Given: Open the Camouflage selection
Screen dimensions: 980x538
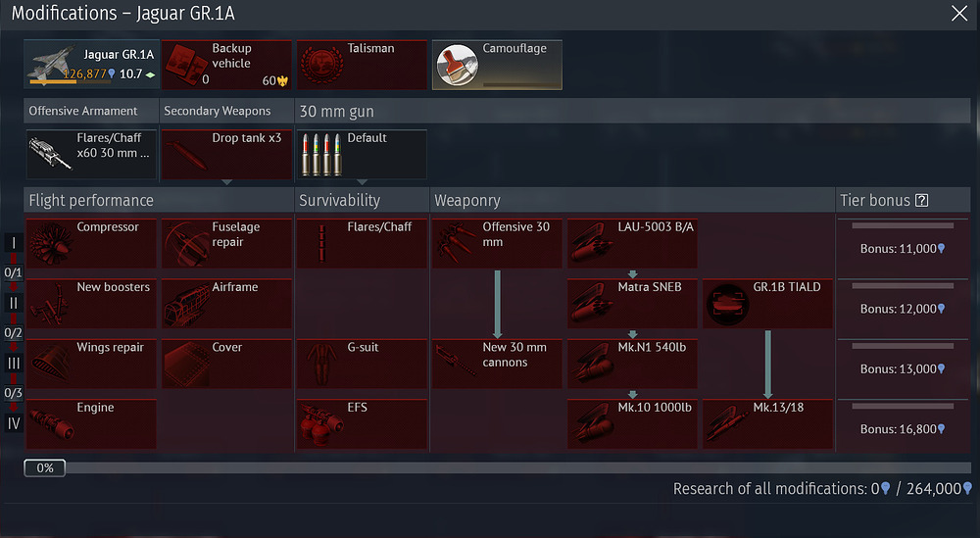Looking at the screenshot, I should [497, 65].
